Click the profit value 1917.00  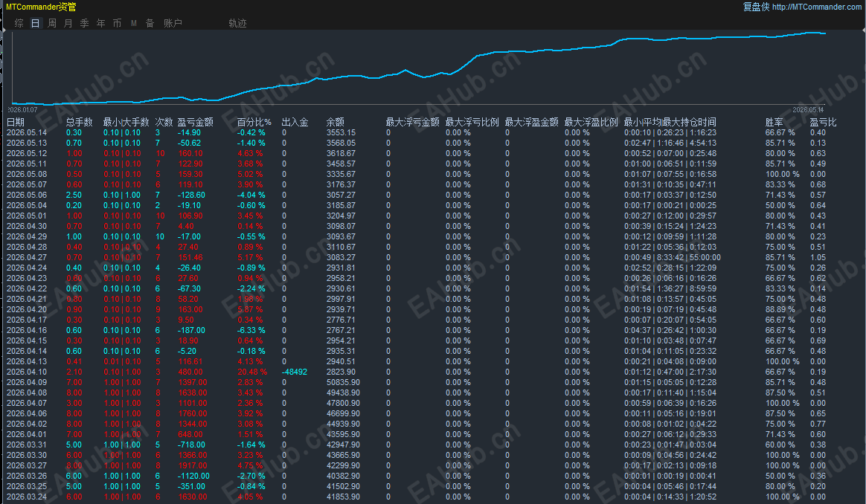pyautogui.click(x=192, y=465)
